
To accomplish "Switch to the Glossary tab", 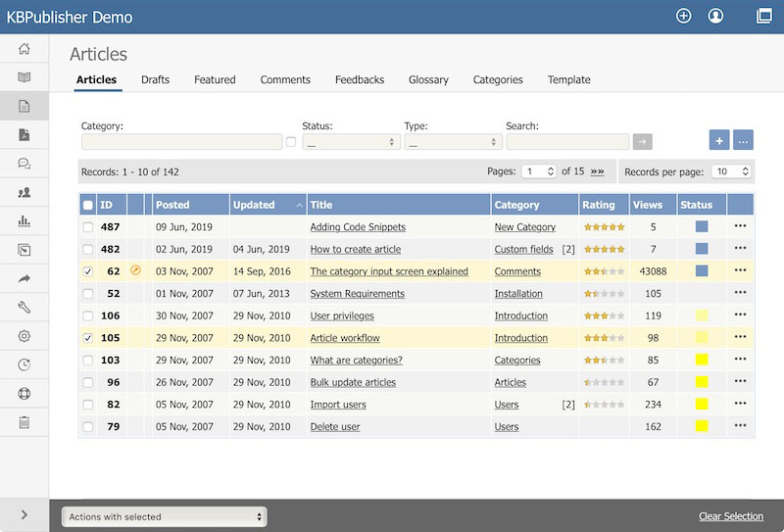I will click(x=428, y=79).
